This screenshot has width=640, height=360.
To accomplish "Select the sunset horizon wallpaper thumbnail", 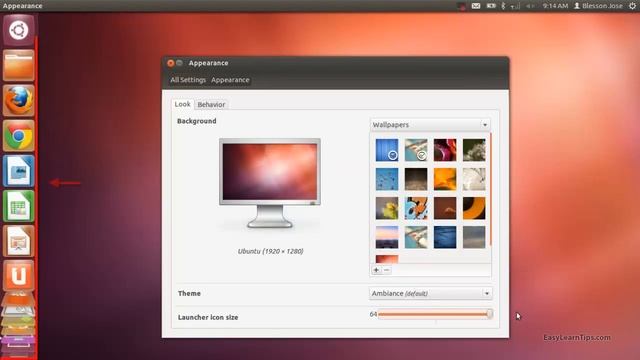I will [387, 237].
